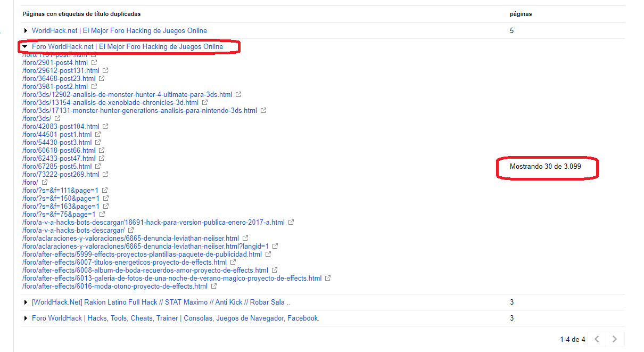This screenshot has height=352, width=644.
Task: Go to previous results page arrow
Action: point(597,339)
